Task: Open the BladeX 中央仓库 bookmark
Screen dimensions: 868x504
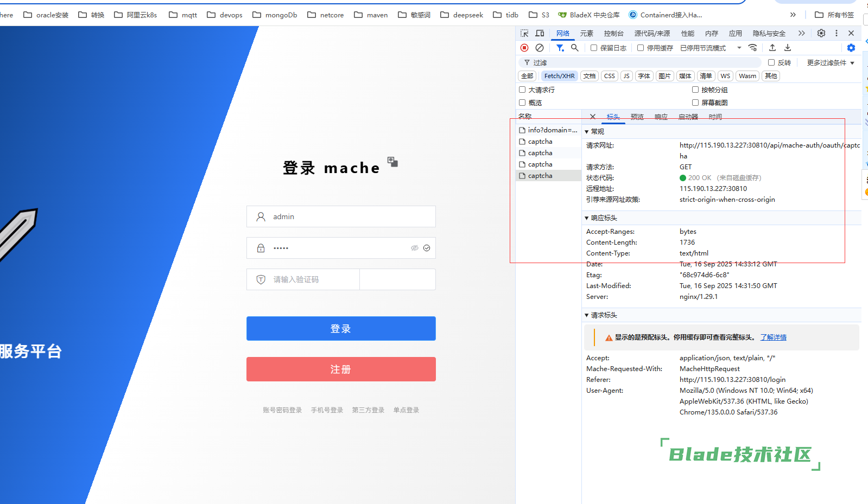Action: [x=589, y=15]
